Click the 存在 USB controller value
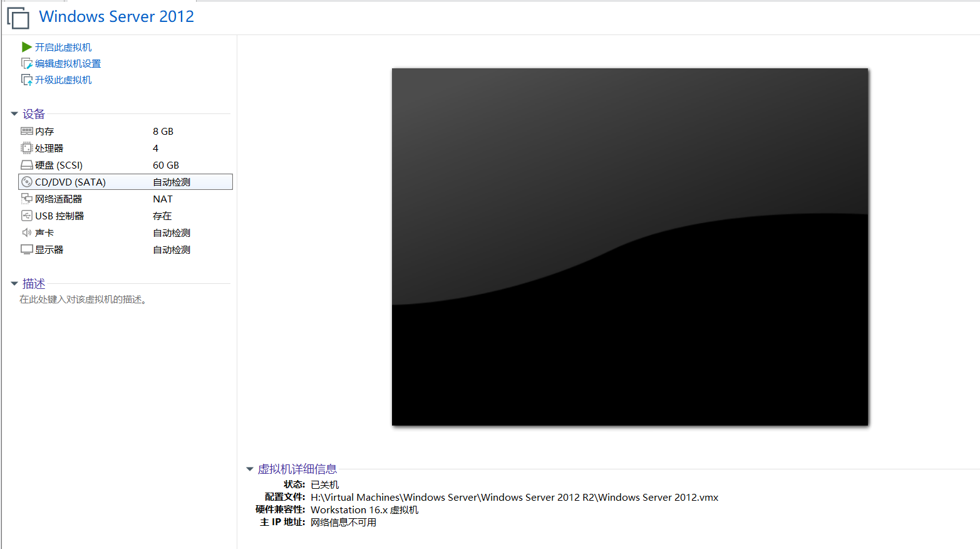The image size is (980, 549). click(x=162, y=216)
